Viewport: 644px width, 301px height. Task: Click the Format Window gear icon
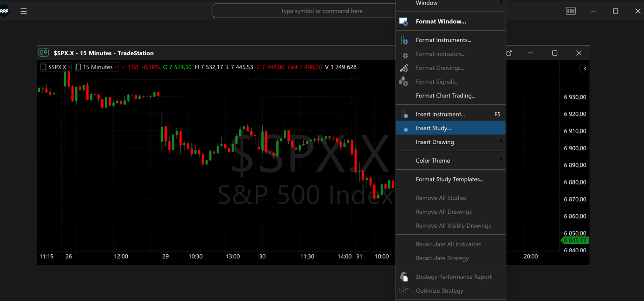coord(404,21)
